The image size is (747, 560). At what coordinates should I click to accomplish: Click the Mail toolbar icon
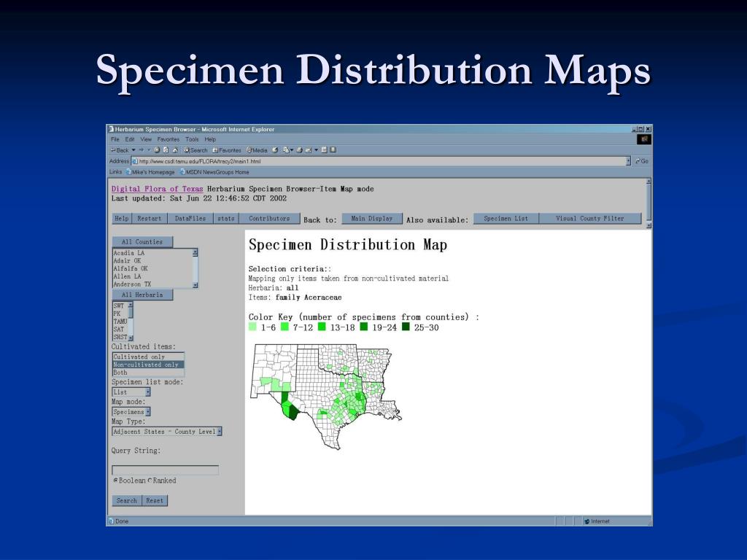(286, 150)
